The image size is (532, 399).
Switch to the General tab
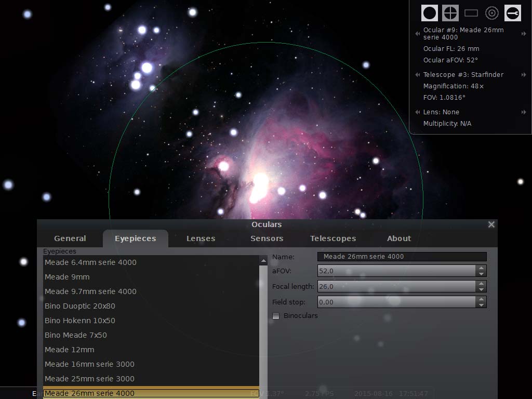[x=70, y=238]
